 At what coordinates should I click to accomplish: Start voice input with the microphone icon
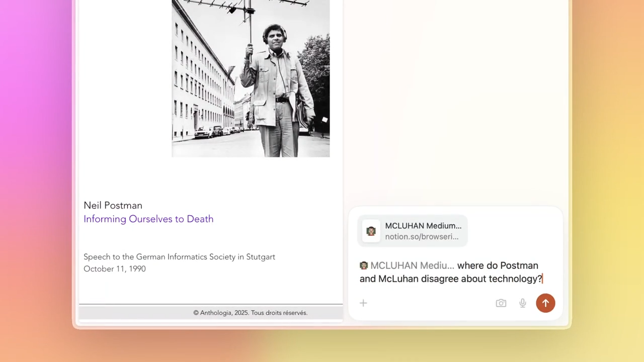click(x=523, y=303)
